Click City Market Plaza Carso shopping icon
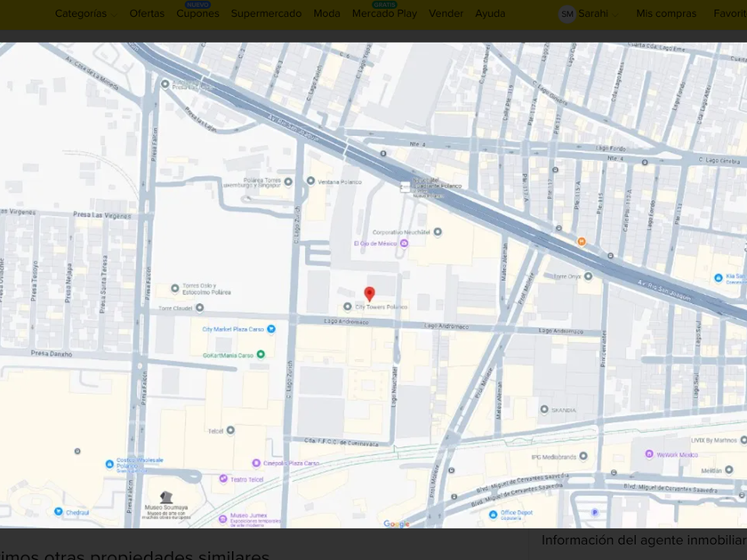747x560 pixels. point(271,329)
